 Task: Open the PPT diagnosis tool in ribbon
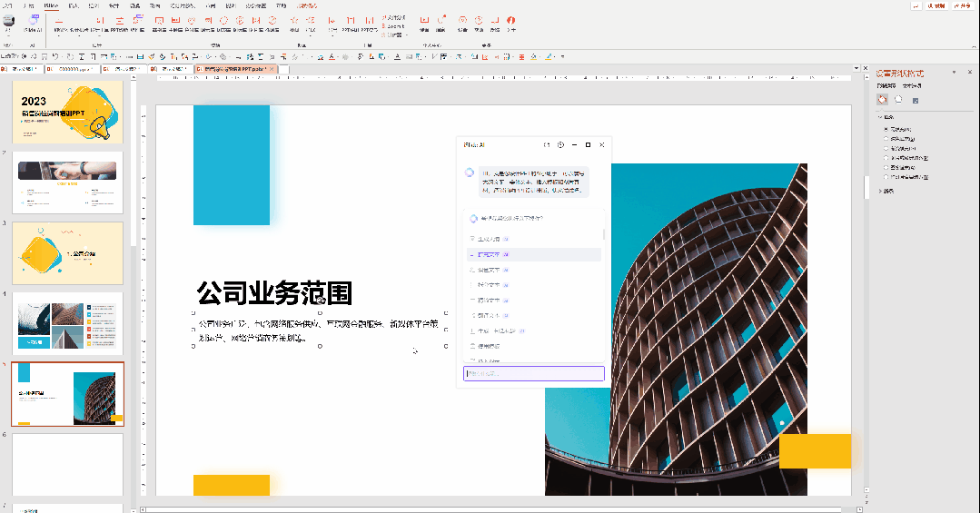pos(117,23)
